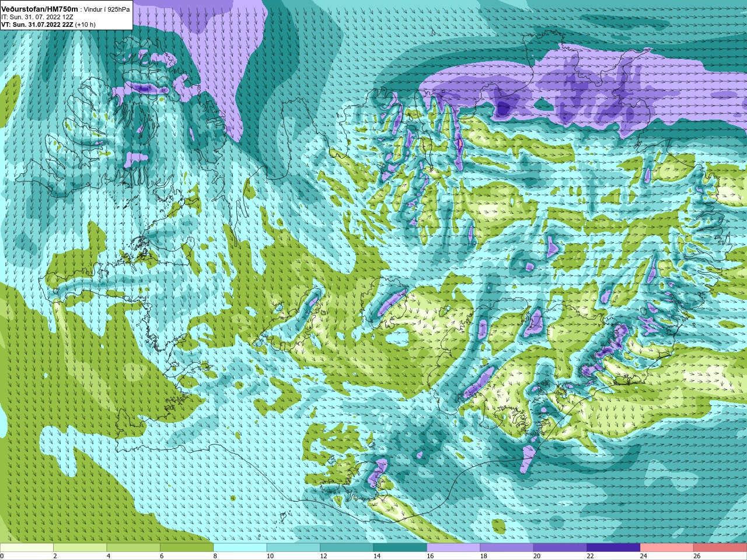
Task: Select the 4–6 green legend swatch
Action: [134, 548]
